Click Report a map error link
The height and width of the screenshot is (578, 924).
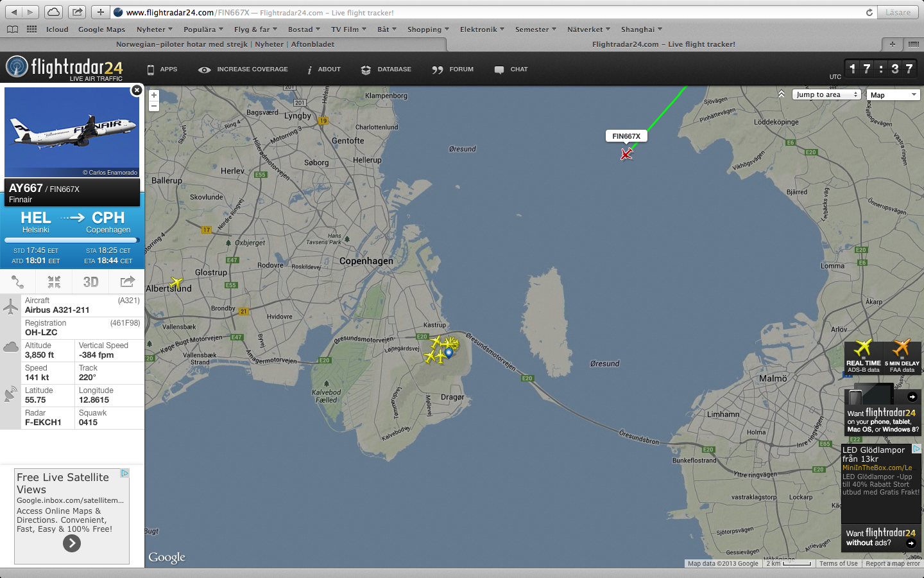[893, 563]
